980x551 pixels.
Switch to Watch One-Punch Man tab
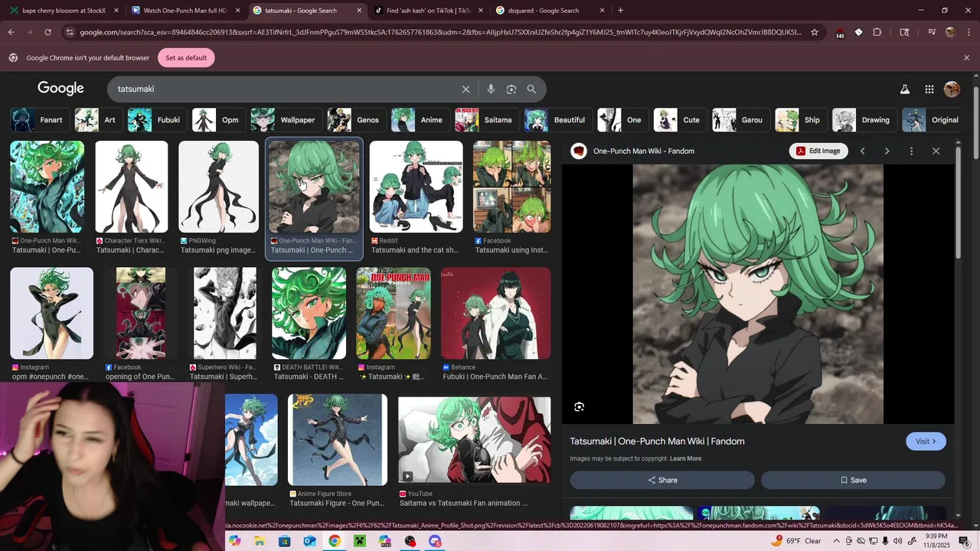(186, 11)
